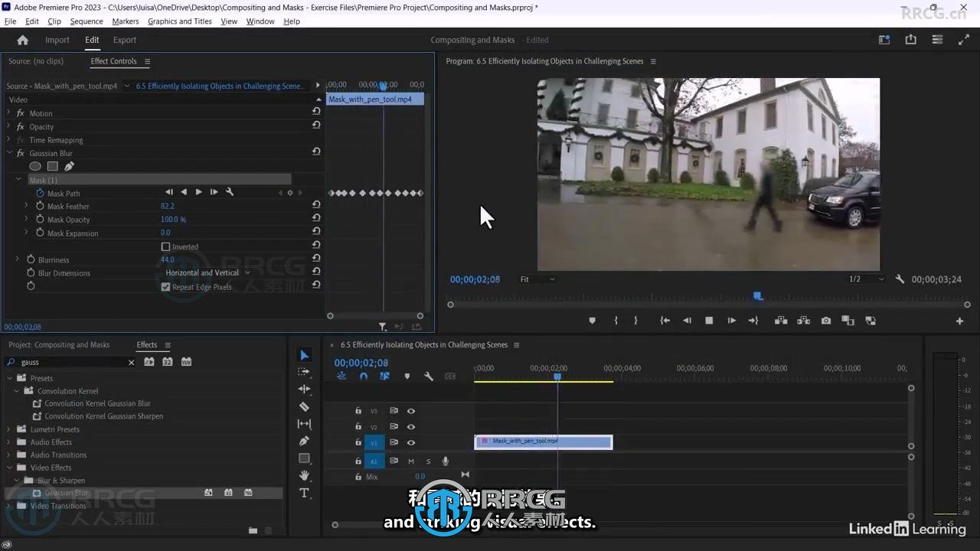Viewport: 980px width, 551px height.
Task: Expand Motion effect properties
Action: (x=9, y=113)
